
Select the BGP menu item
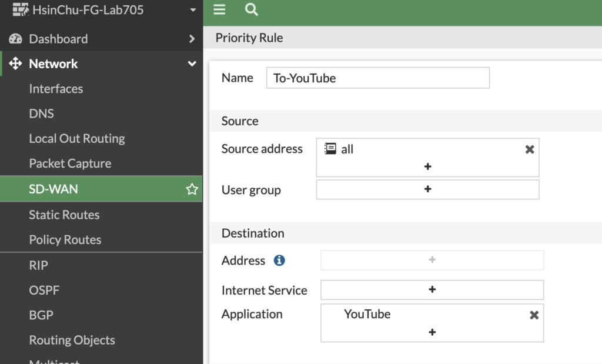click(41, 315)
